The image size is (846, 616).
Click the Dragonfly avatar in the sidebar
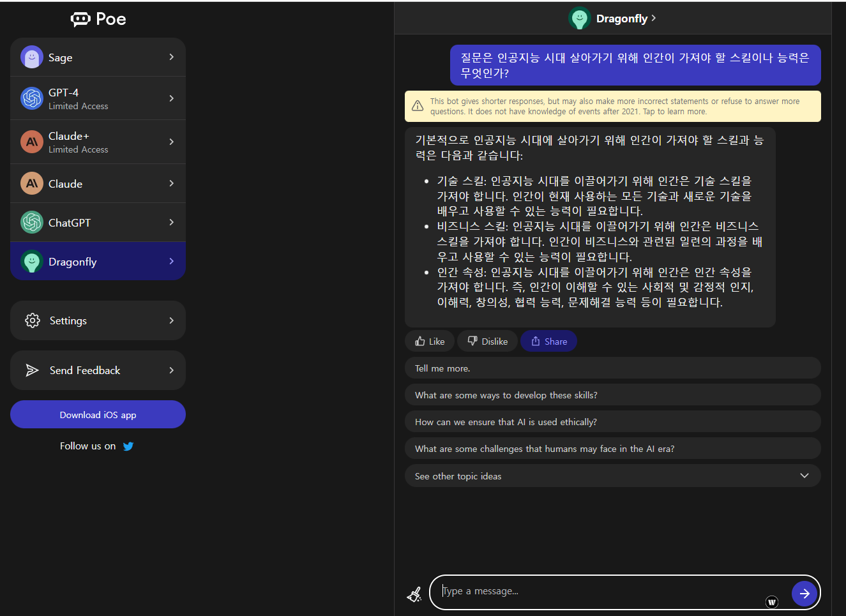[32, 261]
